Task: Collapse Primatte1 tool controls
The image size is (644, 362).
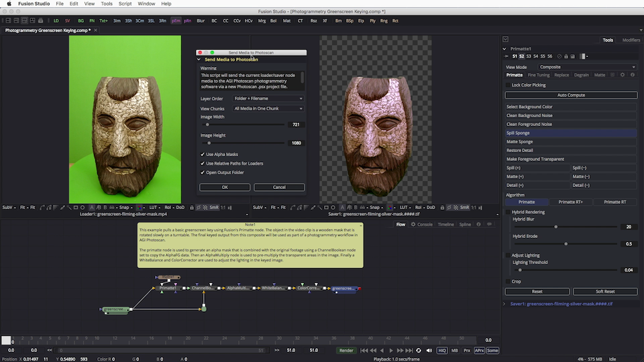Action: point(504,48)
